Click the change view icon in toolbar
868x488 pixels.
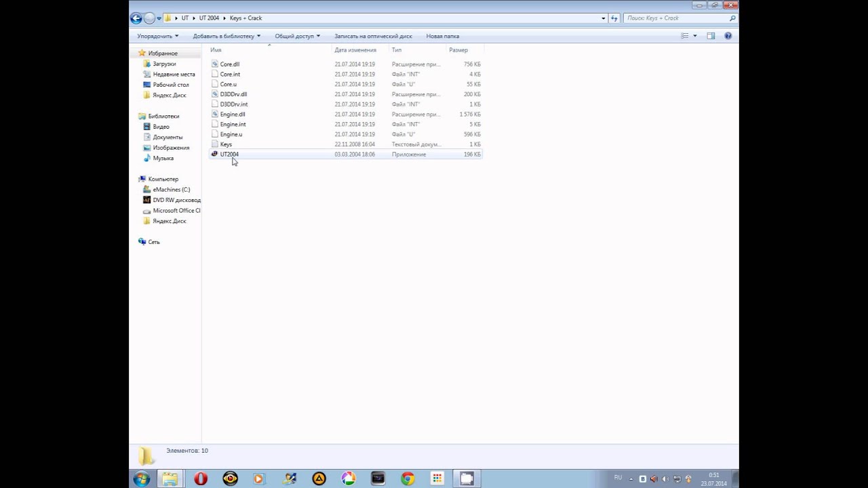pyautogui.click(x=685, y=36)
